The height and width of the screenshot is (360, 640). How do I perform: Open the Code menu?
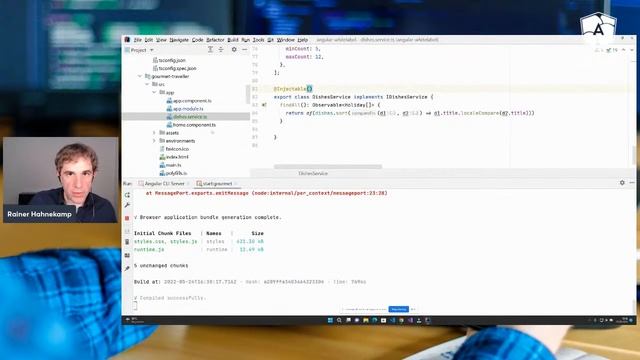coord(198,40)
